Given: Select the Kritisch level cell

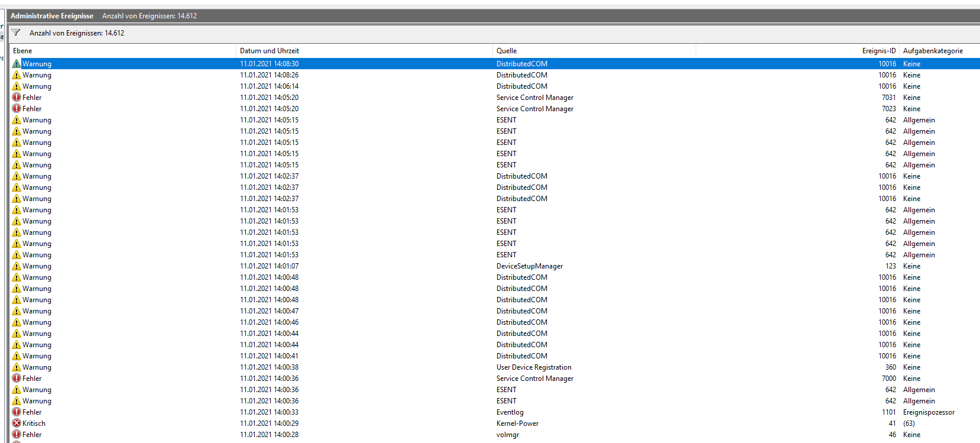Looking at the screenshot, I should [x=34, y=423].
